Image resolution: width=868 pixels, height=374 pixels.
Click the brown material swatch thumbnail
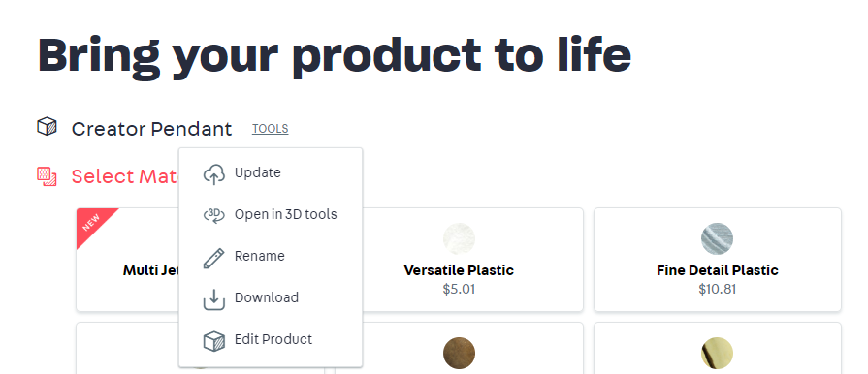click(459, 353)
